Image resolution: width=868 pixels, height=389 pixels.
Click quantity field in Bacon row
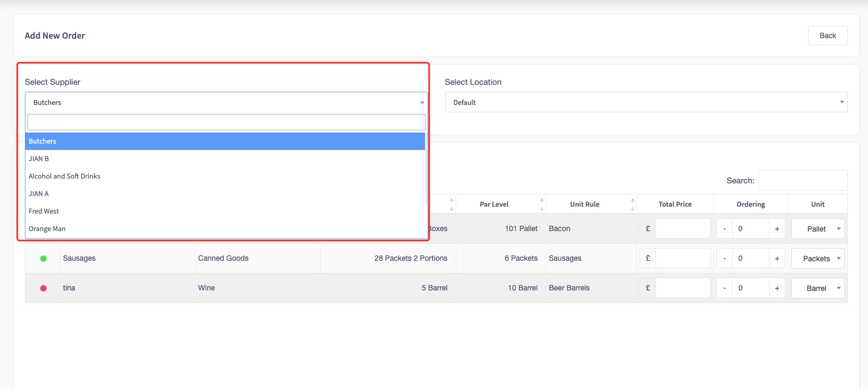pyautogui.click(x=751, y=229)
